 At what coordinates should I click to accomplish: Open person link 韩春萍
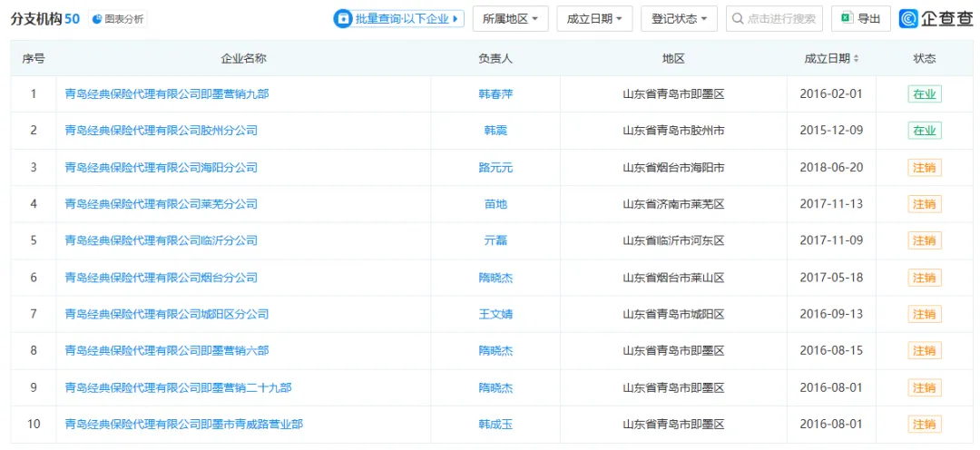[x=495, y=94]
